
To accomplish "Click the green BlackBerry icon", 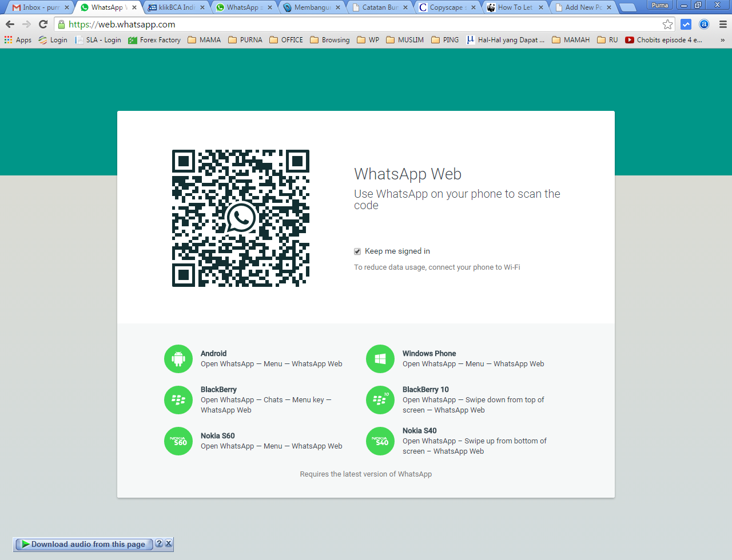I will click(x=178, y=400).
